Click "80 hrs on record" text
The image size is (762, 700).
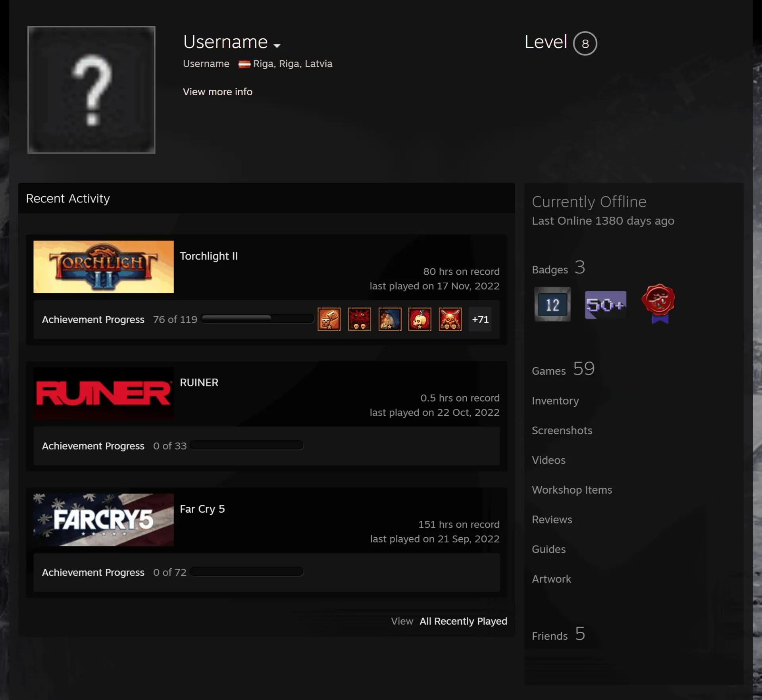461,271
